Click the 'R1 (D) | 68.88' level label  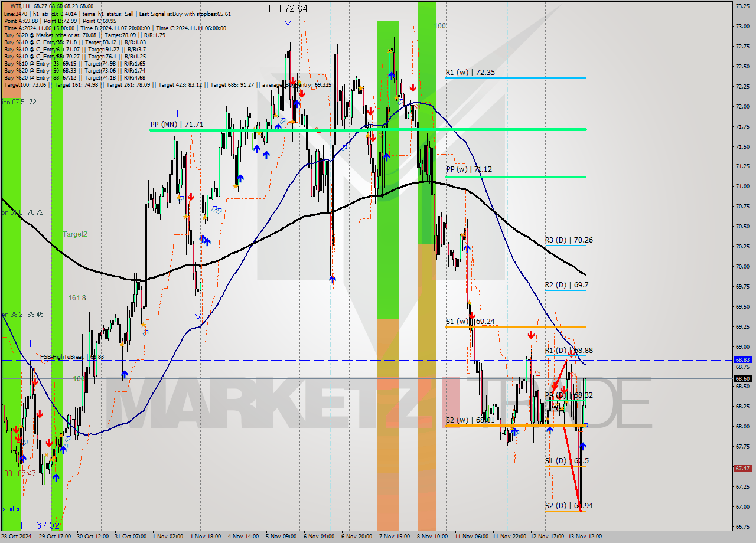pos(569,350)
